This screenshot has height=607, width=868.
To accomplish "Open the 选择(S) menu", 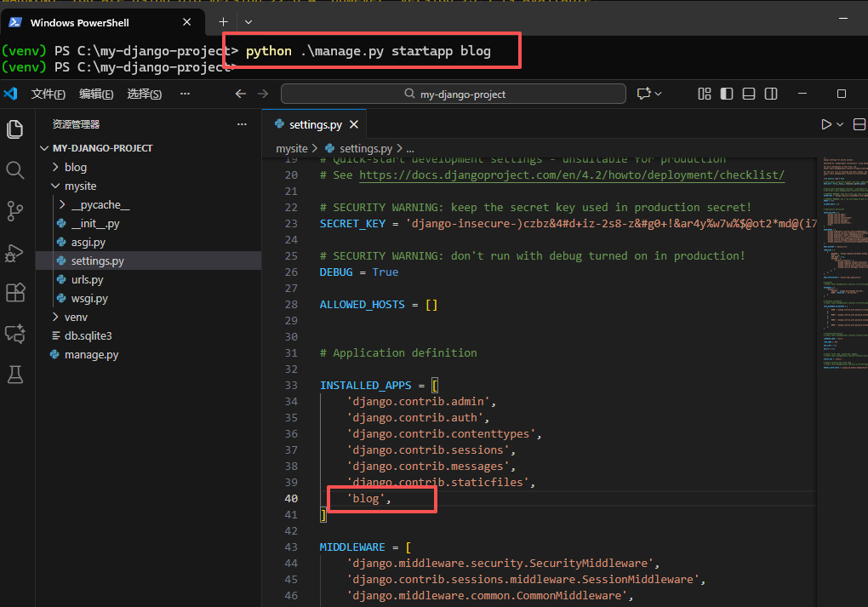I will (145, 94).
